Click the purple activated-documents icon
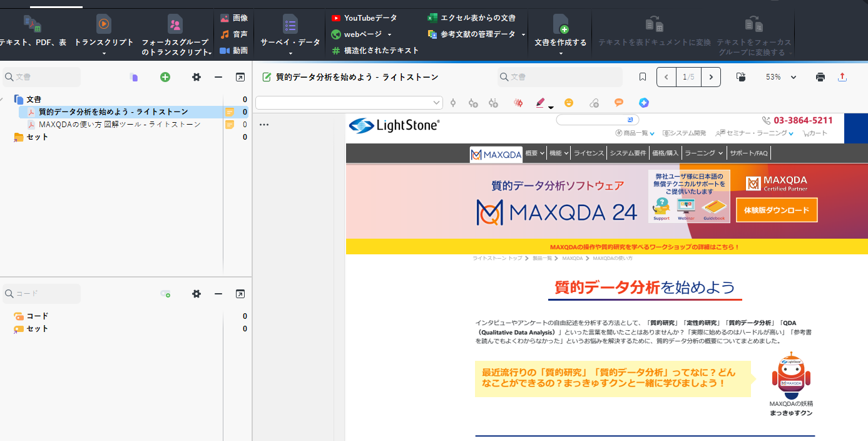This screenshot has width=868, height=441. coord(133,77)
